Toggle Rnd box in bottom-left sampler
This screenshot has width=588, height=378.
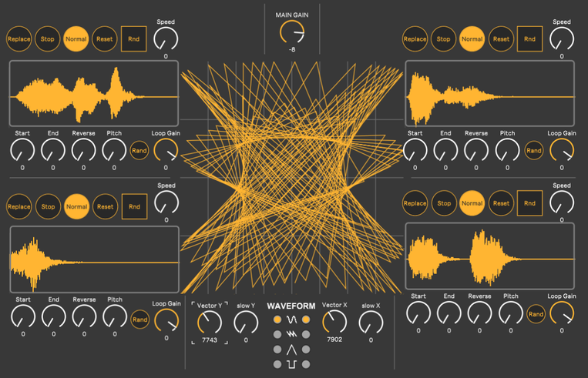click(x=135, y=206)
